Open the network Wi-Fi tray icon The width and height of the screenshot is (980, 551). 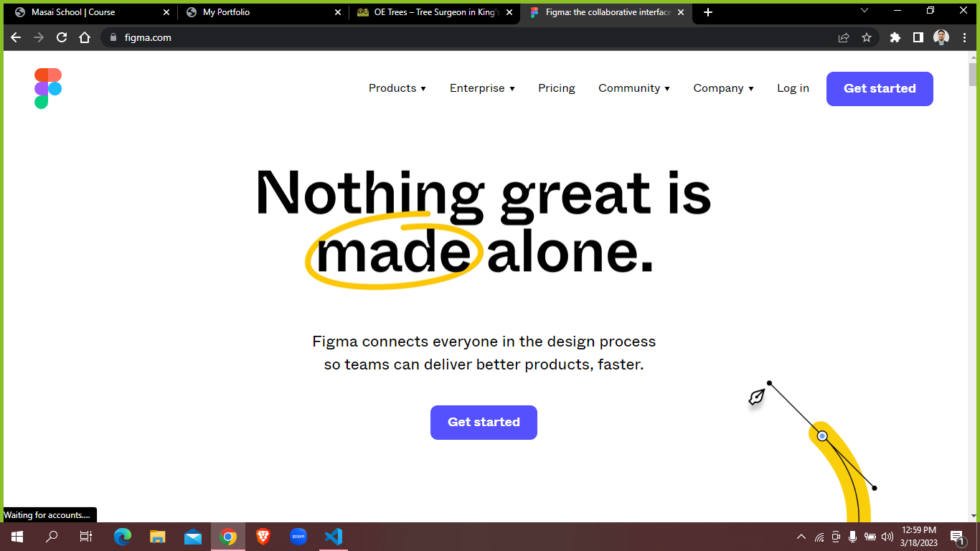819,537
